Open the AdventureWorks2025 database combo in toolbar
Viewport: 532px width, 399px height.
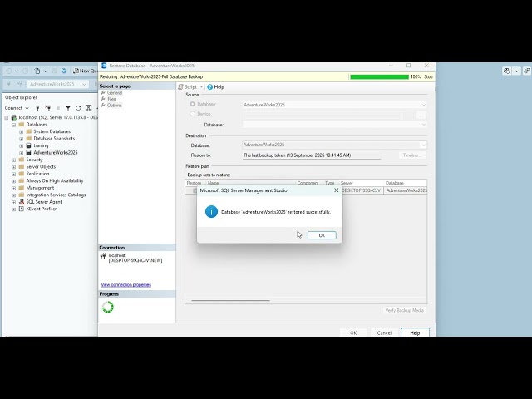[x=57, y=84]
